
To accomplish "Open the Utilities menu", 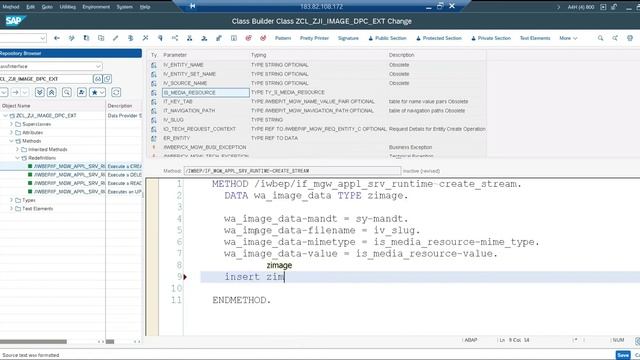I will [68, 7].
